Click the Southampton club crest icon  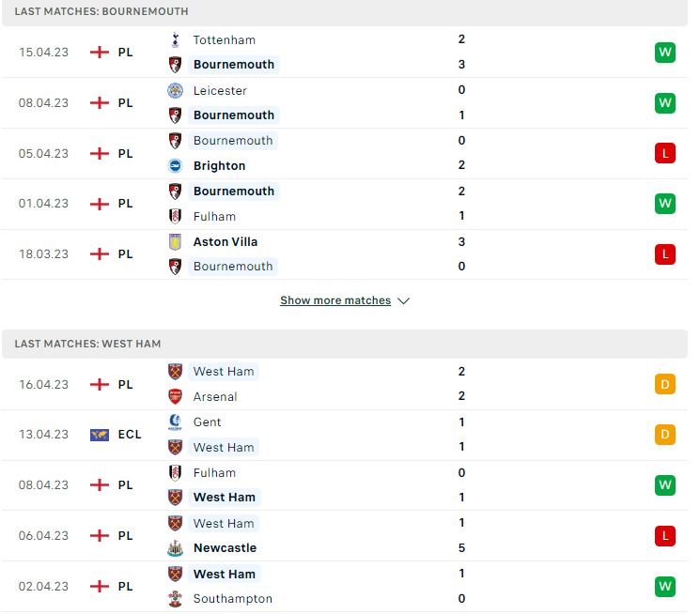click(x=175, y=599)
